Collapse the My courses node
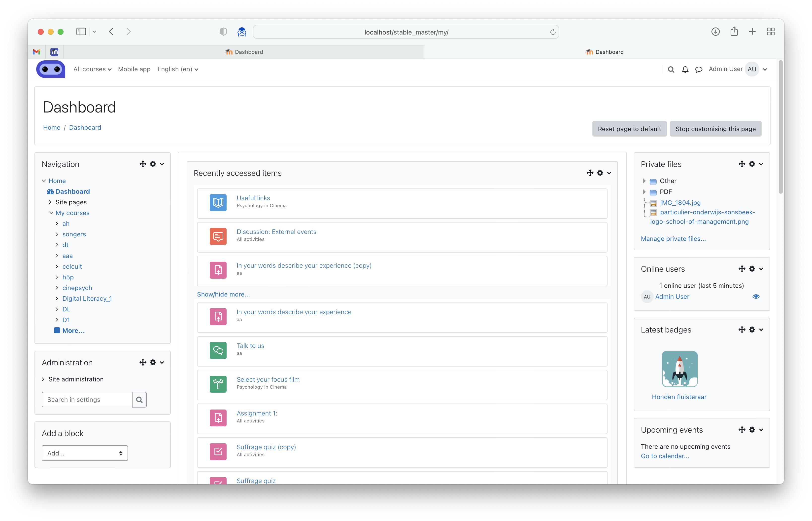This screenshot has height=521, width=812. pyautogui.click(x=51, y=213)
